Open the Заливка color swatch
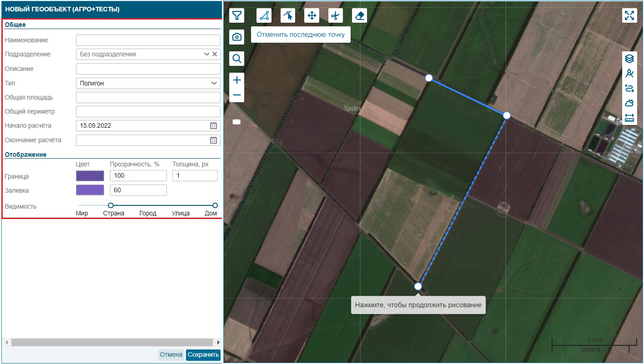 tap(90, 190)
